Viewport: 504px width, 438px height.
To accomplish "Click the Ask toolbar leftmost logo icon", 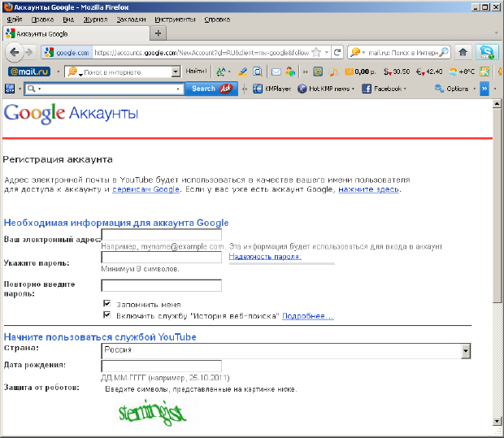I will (10, 89).
